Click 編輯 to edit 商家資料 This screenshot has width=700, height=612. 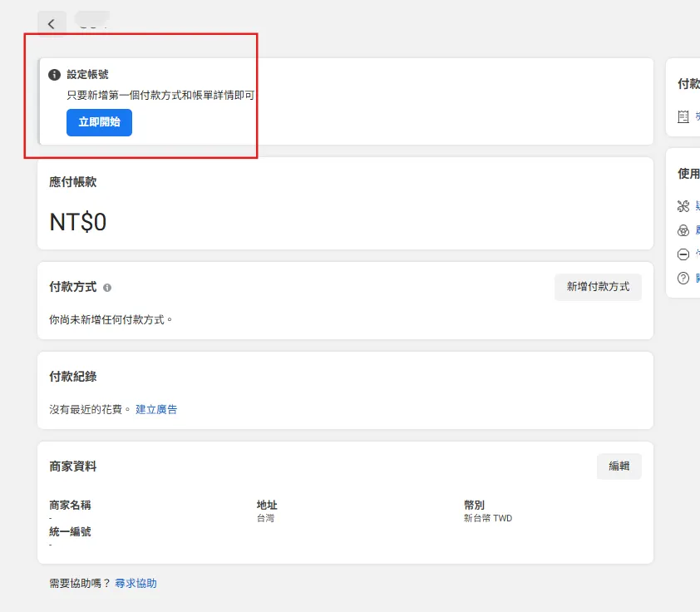pos(619,466)
